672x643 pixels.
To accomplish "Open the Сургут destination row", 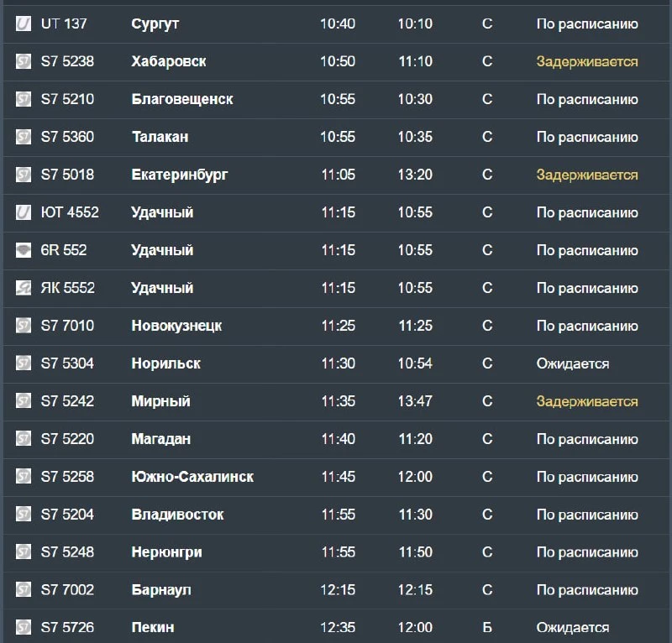I will 336,24.
